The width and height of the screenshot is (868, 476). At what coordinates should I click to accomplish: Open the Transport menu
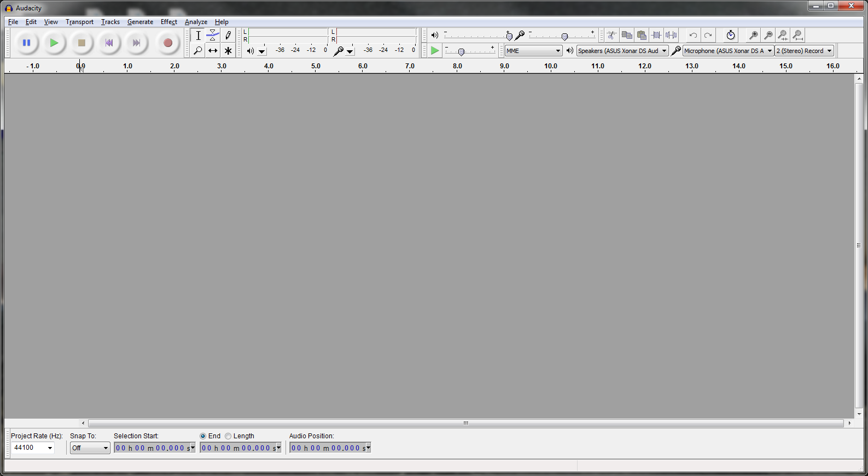79,22
